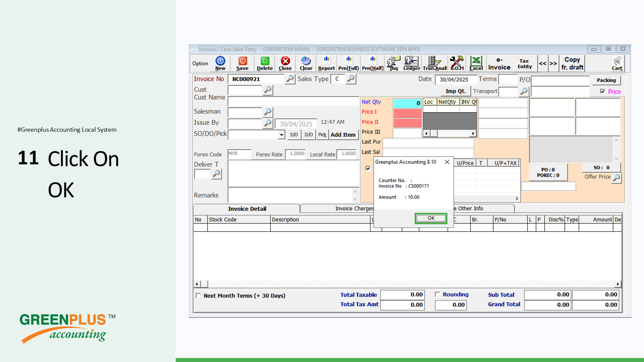Tick Next Month Terms (+ 30 Days)
The width and height of the screenshot is (644, 362).
tap(198, 296)
